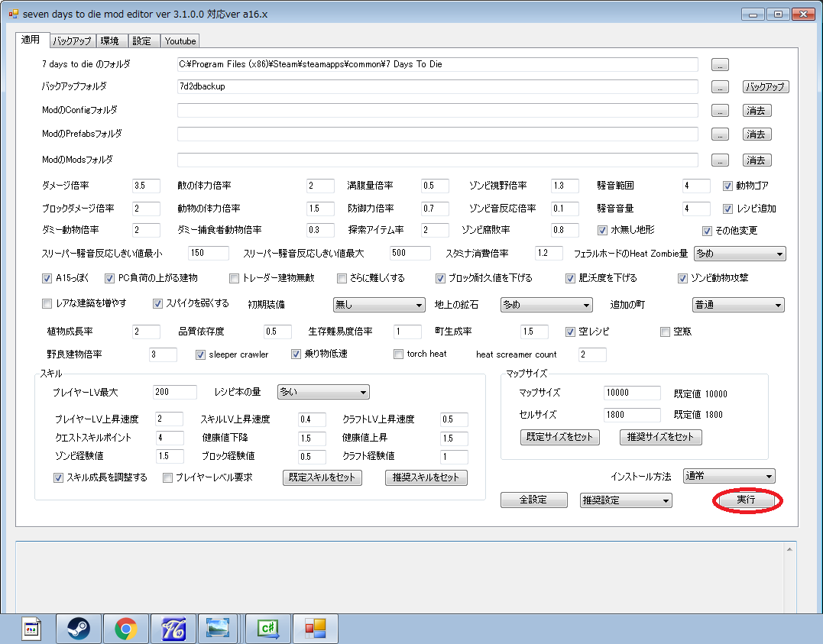Open the 推奨設定 preset dropdown
Viewport: 823px width, 644px height.
click(x=626, y=500)
